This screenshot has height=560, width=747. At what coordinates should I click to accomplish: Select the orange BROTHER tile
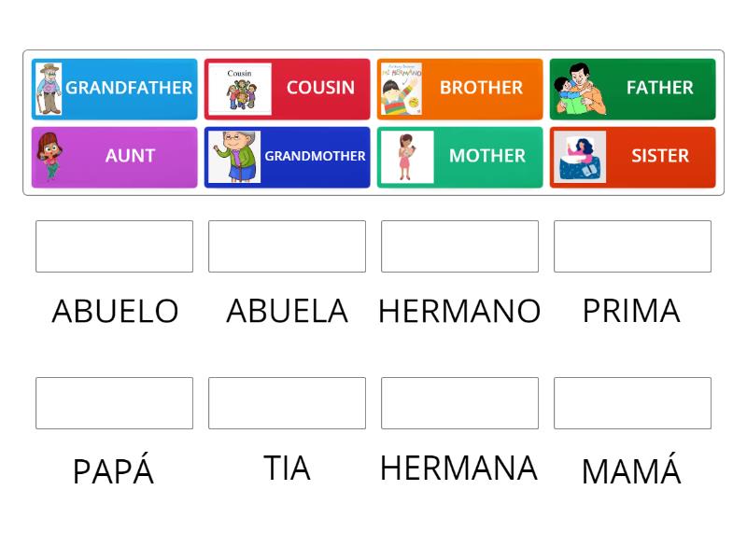[x=481, y=89]
